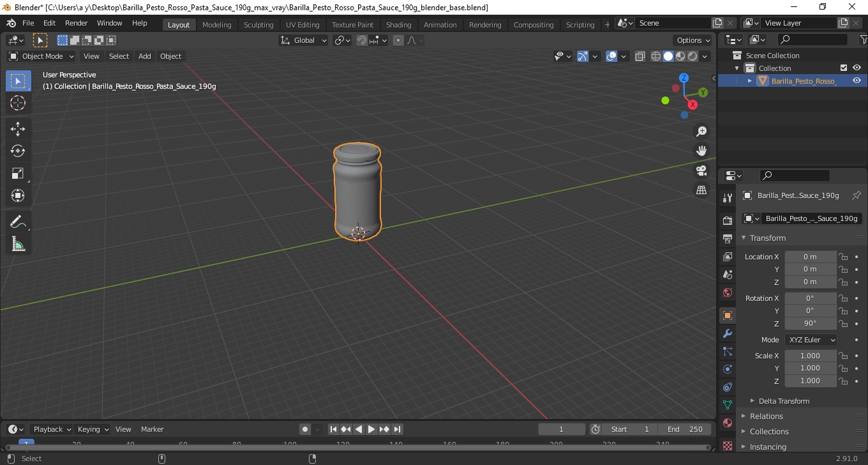Toggle Collection exclude checkbox in outliner
This screenshot has width=868, height=465.
844,68
